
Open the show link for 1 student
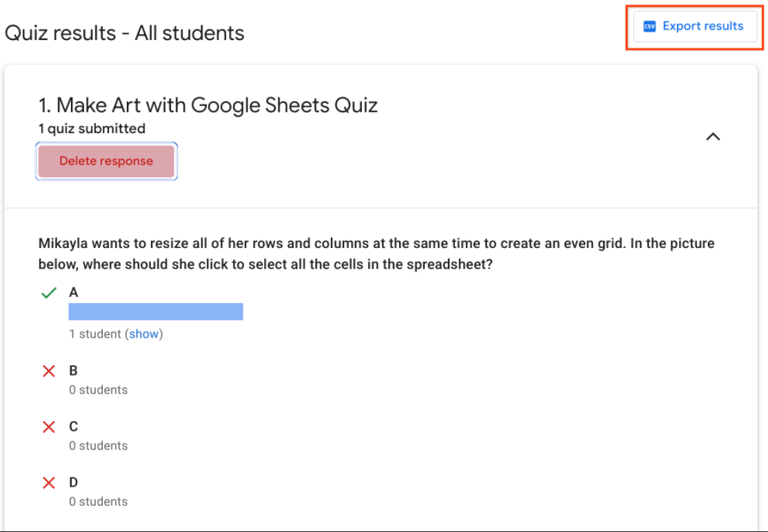point(143,334)
